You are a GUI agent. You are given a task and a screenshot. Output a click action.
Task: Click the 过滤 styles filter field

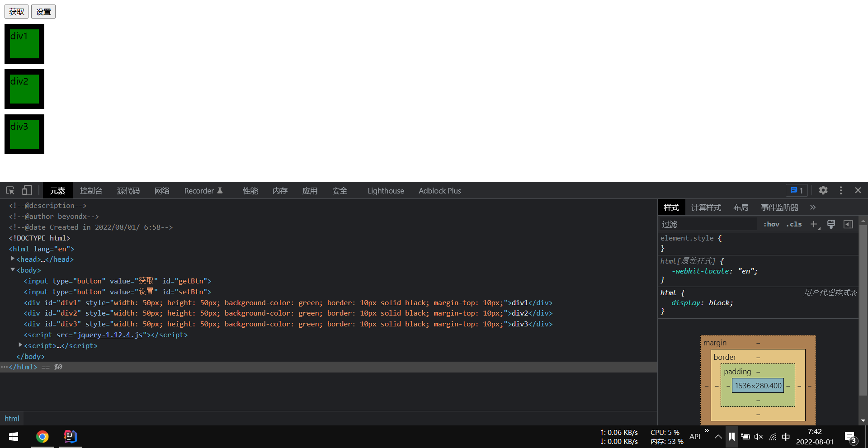click(708, 224)
